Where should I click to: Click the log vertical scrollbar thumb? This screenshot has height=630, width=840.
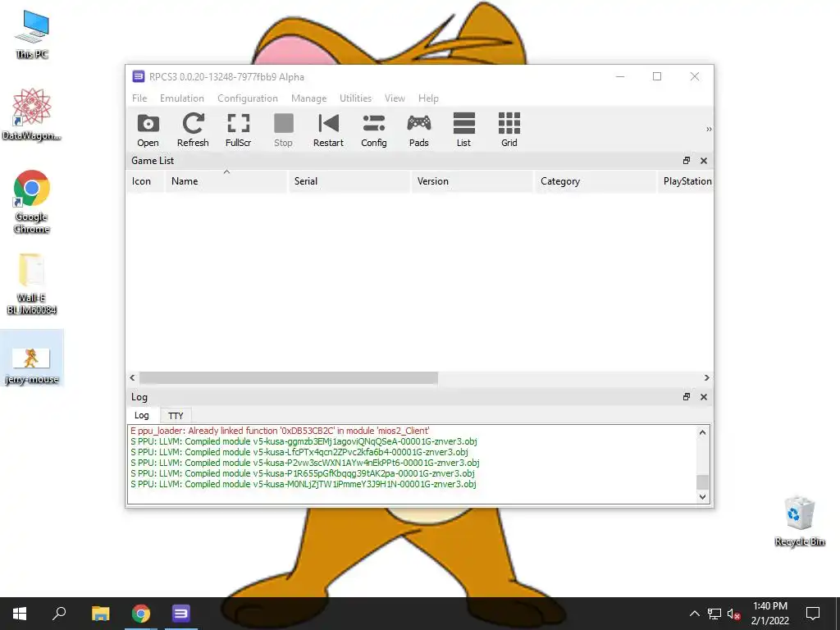click(702, 482)
